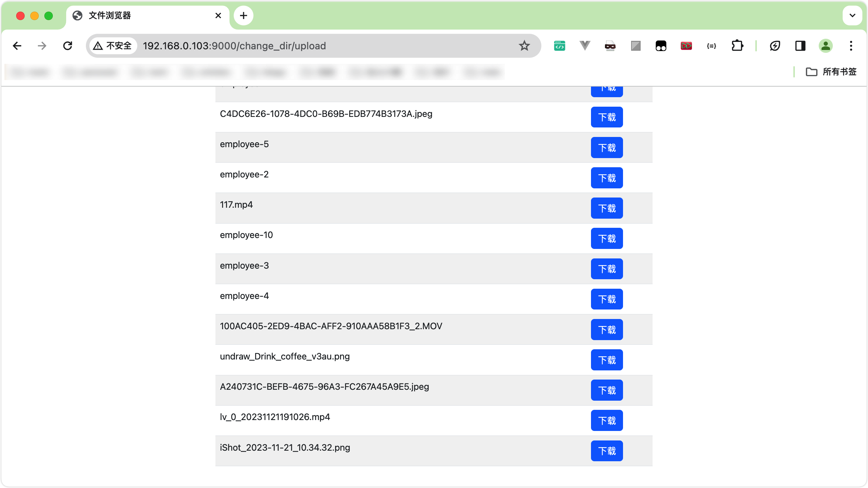
Task: Click the browser back arrow
Action: [x=17, y=46]
